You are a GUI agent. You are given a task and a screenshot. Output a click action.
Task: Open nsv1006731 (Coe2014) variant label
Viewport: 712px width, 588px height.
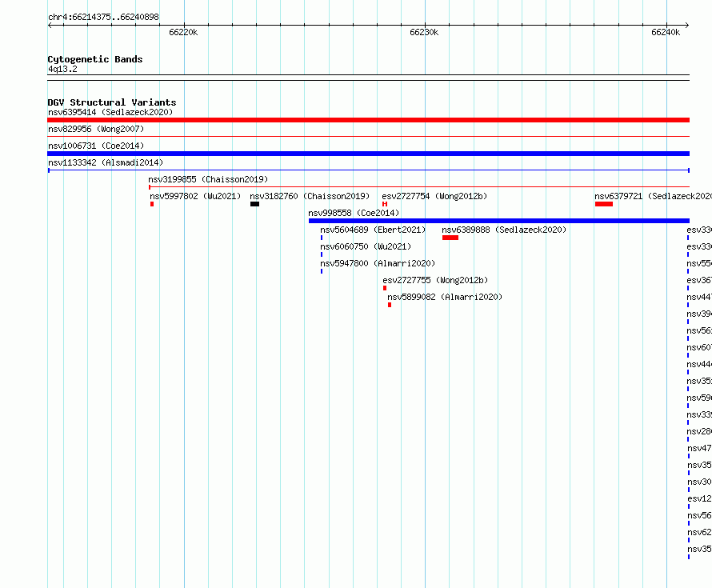(x=96, y=146)
